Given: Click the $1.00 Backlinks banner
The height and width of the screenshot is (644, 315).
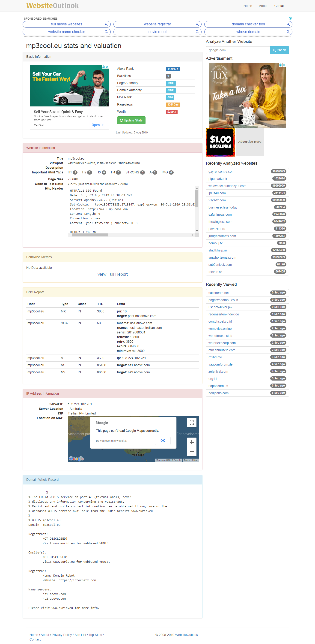Looking at the screenshot, I should coord(220,142).
